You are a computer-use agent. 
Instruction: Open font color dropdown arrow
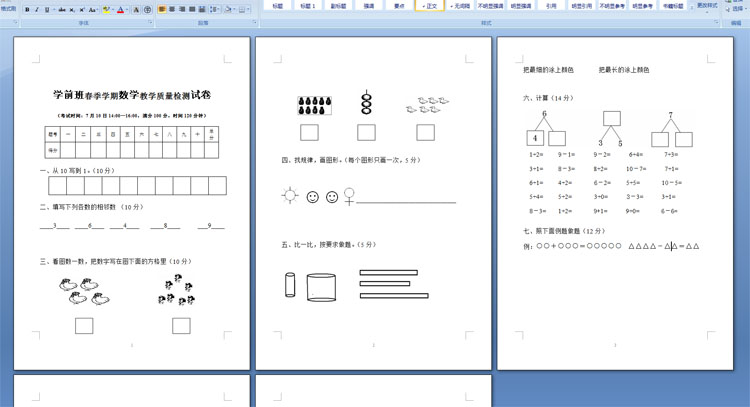pos(127,10)
